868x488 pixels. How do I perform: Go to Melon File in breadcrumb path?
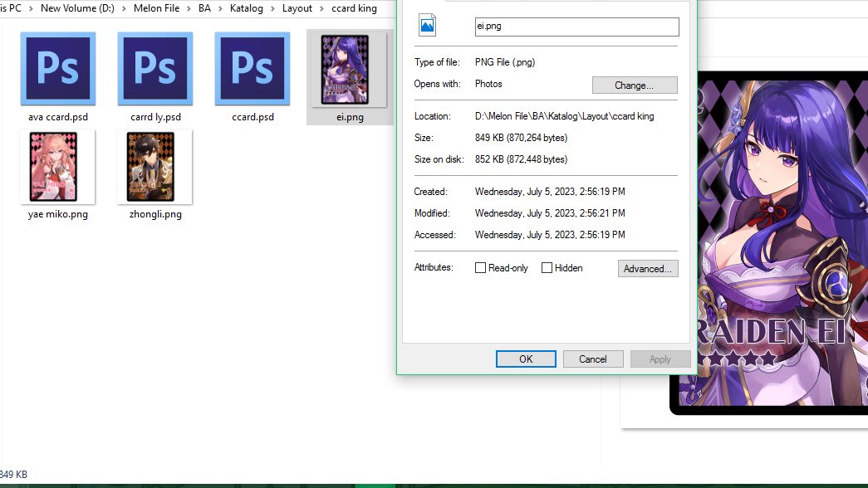tap(157, 8)
